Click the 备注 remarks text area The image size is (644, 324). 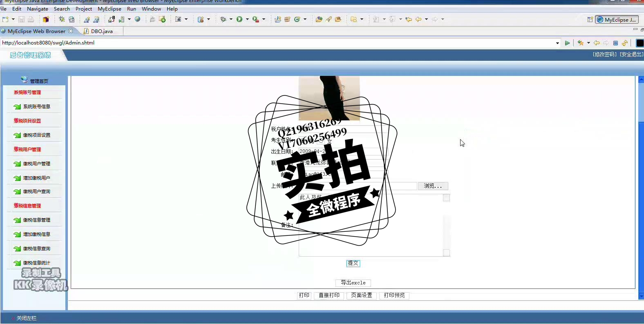[x=374, y=225]
